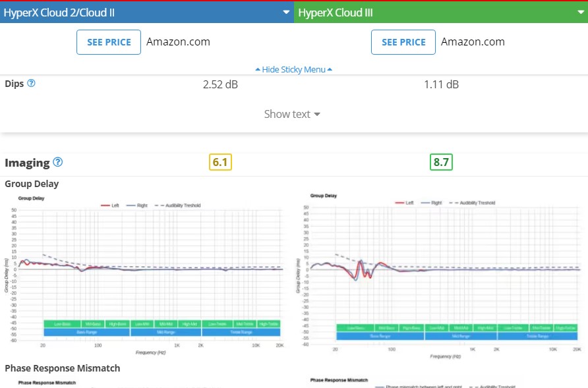
Task: Toggle Left series in Cloud III group delay legend
Action: pos(404,203)
